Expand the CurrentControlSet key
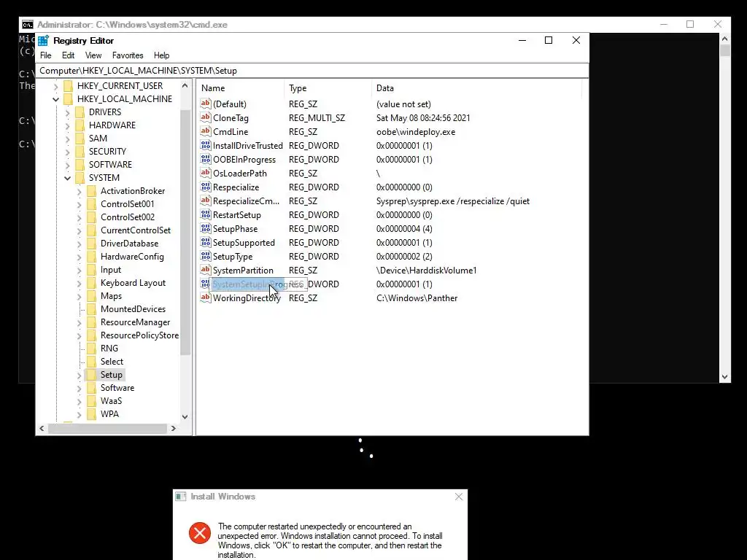 click(79, 231)
